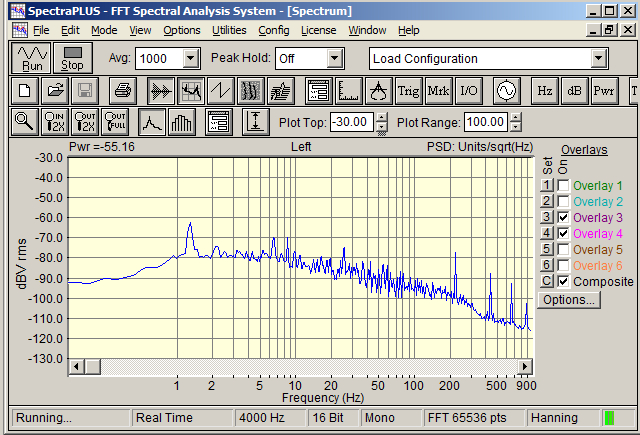The height and width of the screenshot is (435, 640).
Task: Open the Avg dropdown list
Action: click(191, 58)
